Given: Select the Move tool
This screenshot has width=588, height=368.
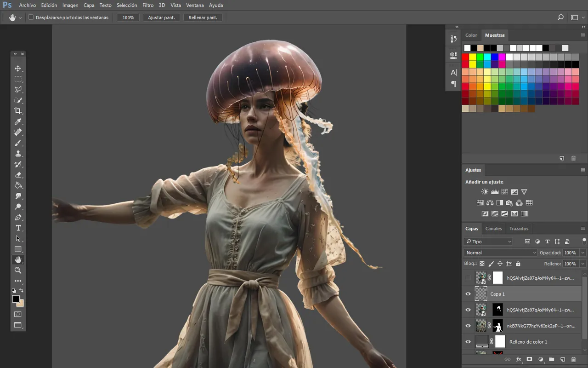Looking at the screenshot, I should tap(18, 69).
